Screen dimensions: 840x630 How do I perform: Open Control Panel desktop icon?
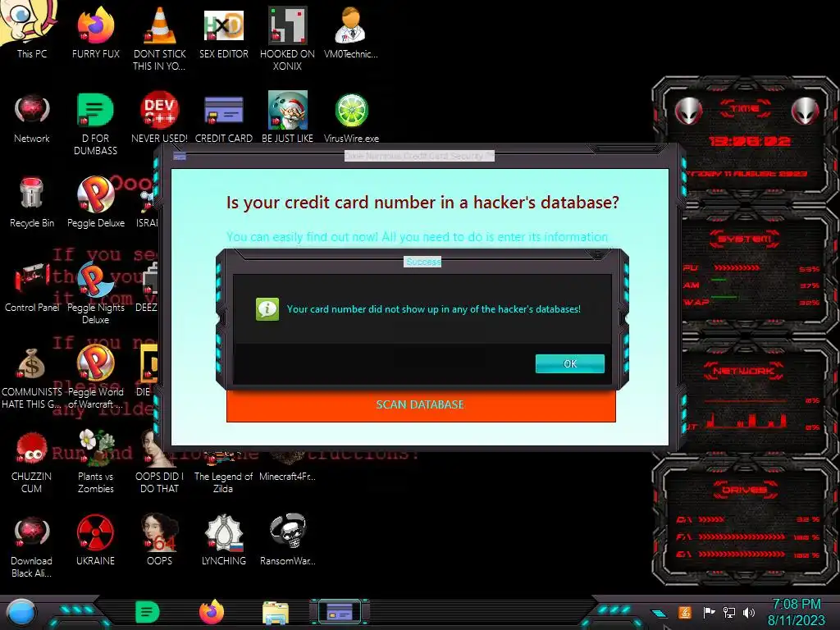[32, 286]
